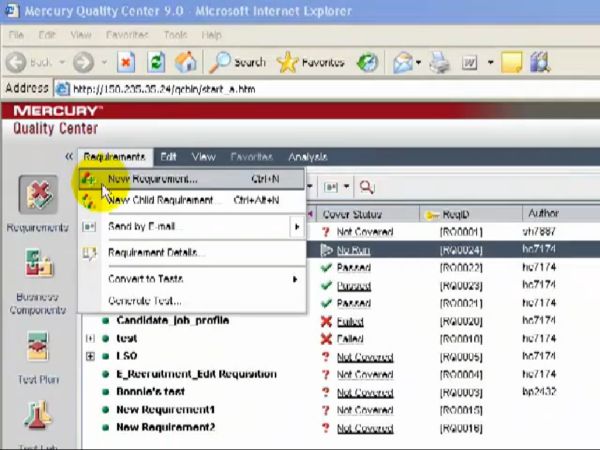Open the Mail button dropdown arrow
This screenshot has height=450, width=600.
click(419, 62)
